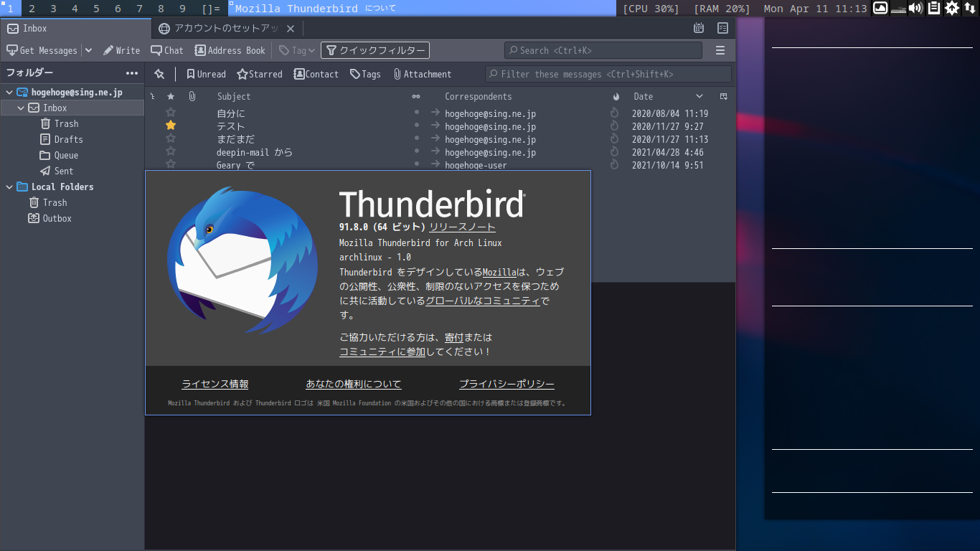Star the 自分に message

click(171, 113)
